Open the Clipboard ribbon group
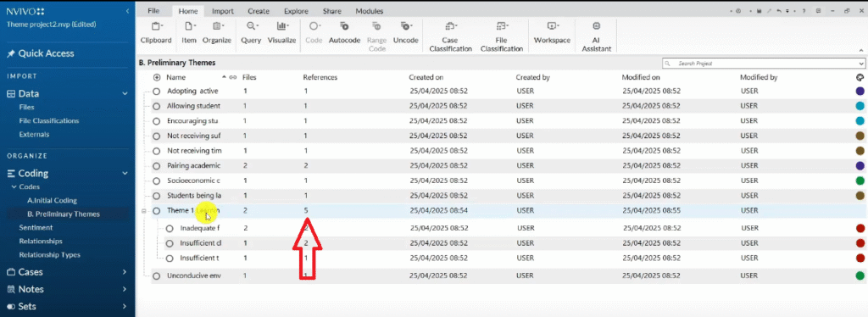Screen dimensions: 868x317 [156, 33]
